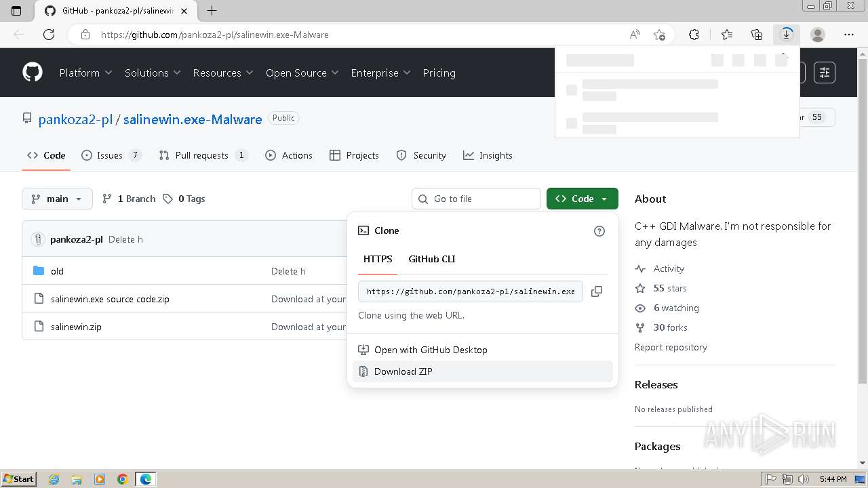This screenshot has width=868, height=488.
Task: Open salinewin.zip file
Action: coord(76,327)
